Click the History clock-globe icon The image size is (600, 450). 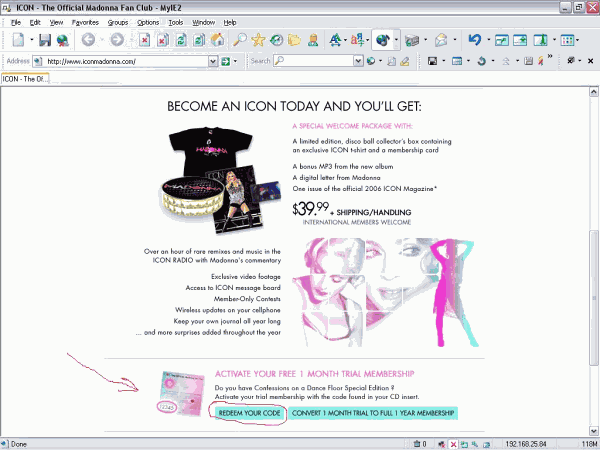tap(276, 40)
